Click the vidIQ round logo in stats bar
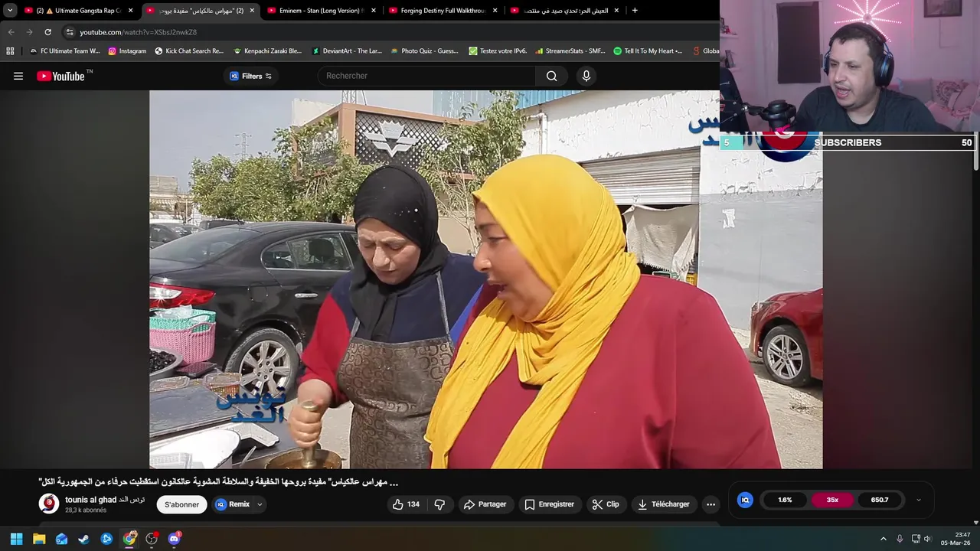Viewport: 980px width, 551px height. [x=745, y=500]
